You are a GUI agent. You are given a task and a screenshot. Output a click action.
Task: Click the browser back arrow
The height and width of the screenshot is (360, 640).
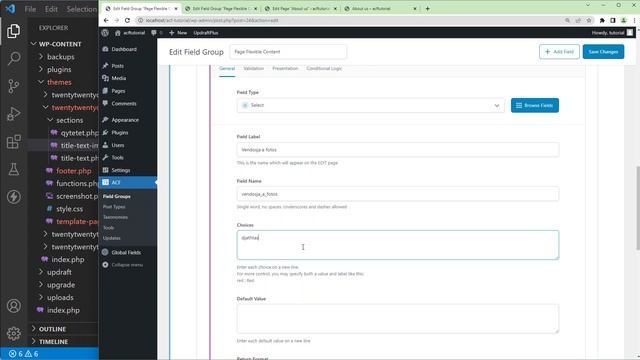tap(106, 20)
